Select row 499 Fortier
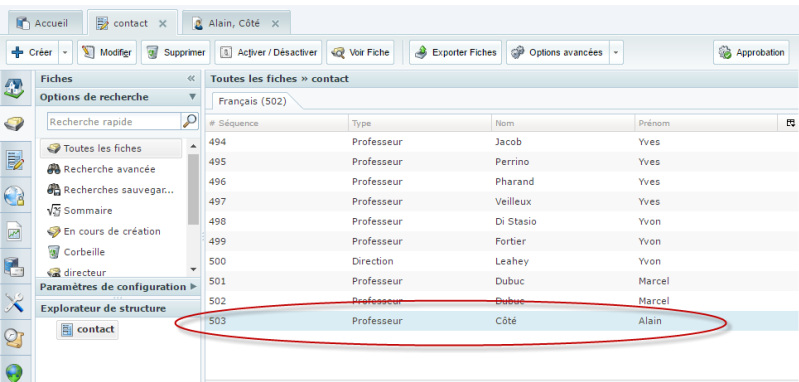The height and width of the screenshot is (382, 799). point(502,241)
